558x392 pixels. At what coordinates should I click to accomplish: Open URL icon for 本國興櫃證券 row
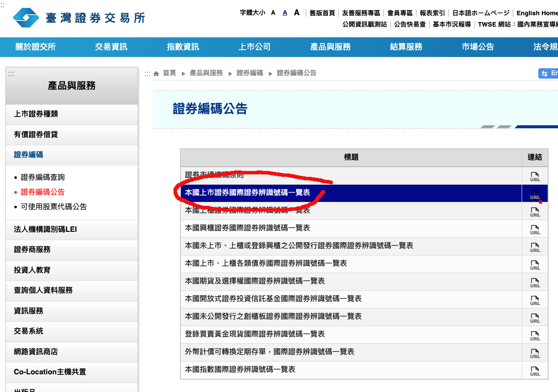pyautogui.click(x=534, y=229)
